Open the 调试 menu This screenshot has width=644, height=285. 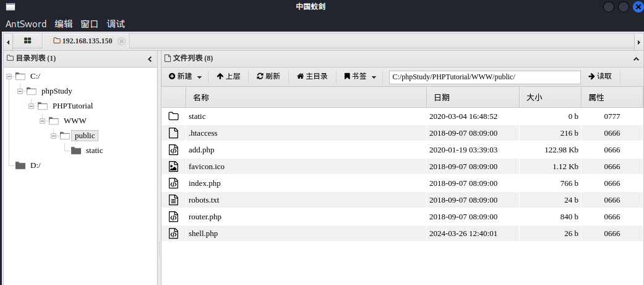pyautogui.click(x=116, y=24)
